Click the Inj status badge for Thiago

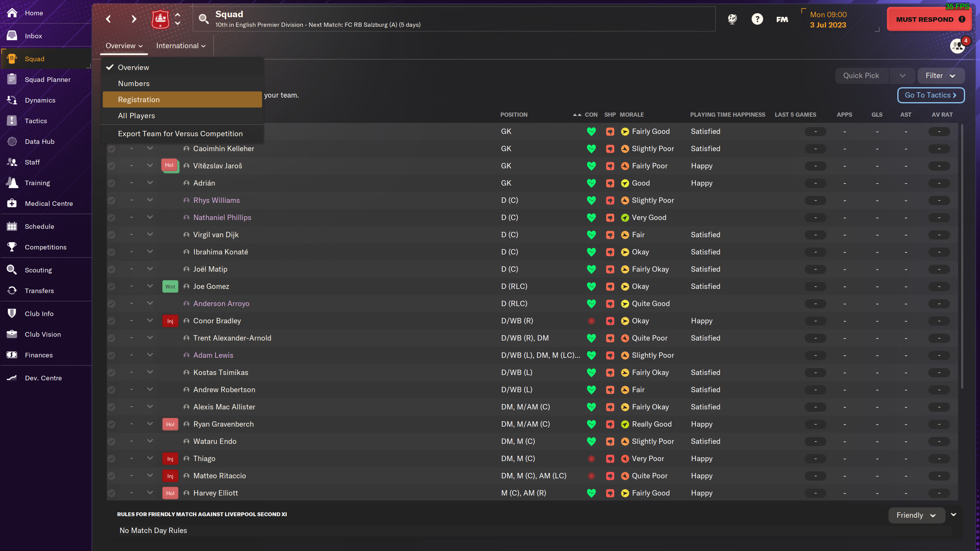tap(170, 458)
